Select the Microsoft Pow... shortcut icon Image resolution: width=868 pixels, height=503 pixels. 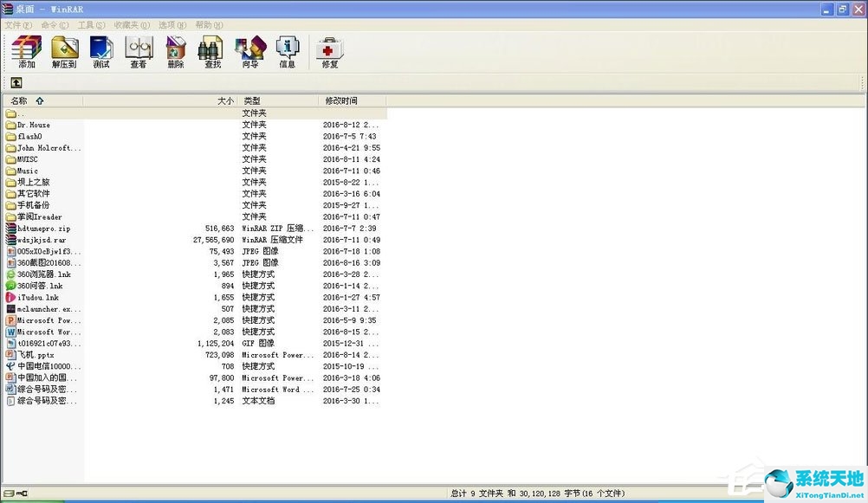pos(10,320)
